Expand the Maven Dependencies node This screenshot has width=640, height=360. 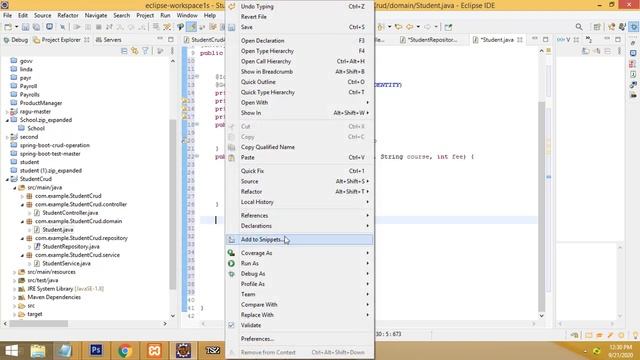pos(15,297)
